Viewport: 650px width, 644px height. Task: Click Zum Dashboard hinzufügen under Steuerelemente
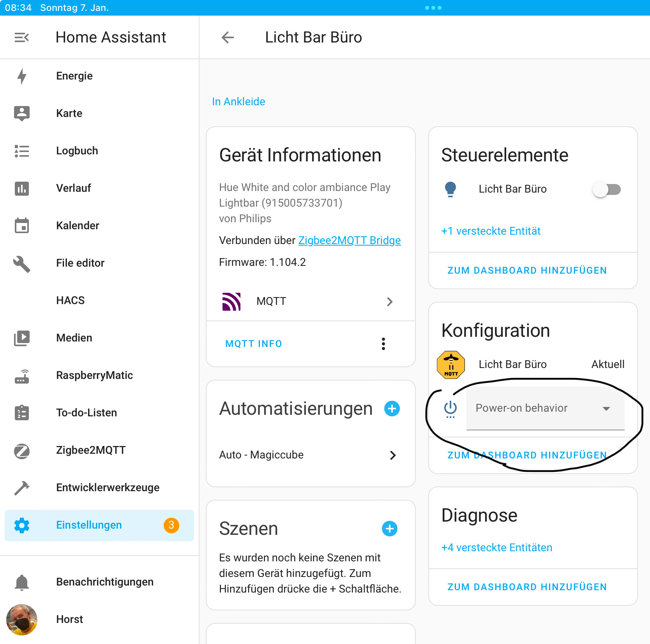click(527, 271)
